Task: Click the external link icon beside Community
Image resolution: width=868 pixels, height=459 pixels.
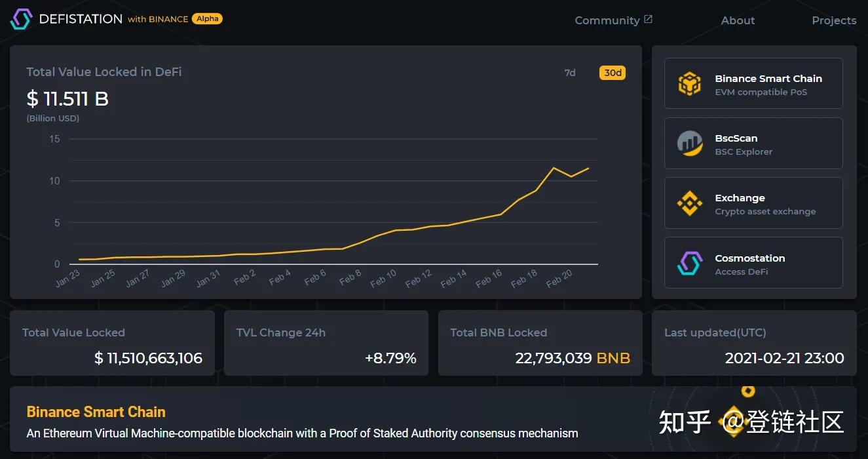Action: [649, 20]
